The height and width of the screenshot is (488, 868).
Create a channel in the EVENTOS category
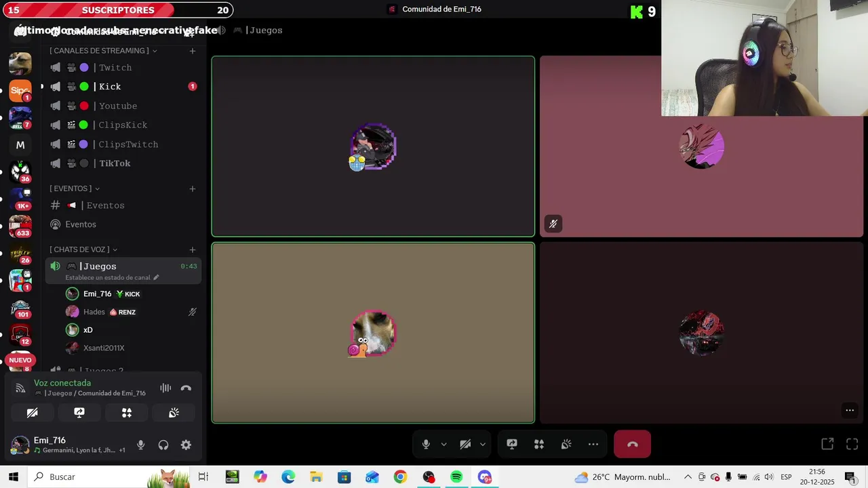[193, 188]
